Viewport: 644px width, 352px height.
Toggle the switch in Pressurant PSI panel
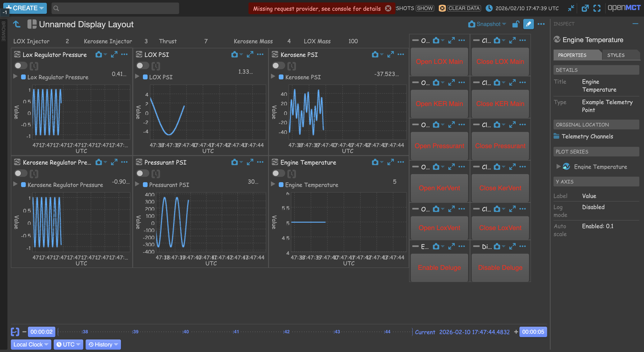click(142, 173)
